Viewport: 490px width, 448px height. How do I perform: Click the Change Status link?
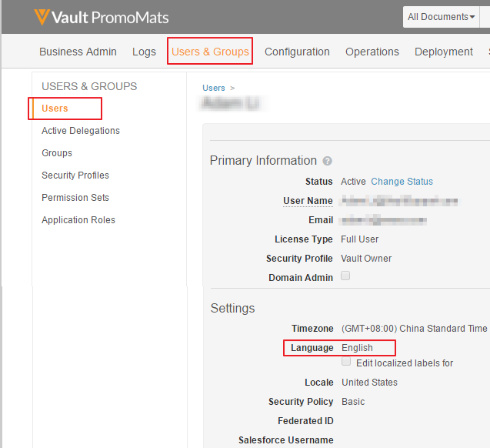(402, 182)
